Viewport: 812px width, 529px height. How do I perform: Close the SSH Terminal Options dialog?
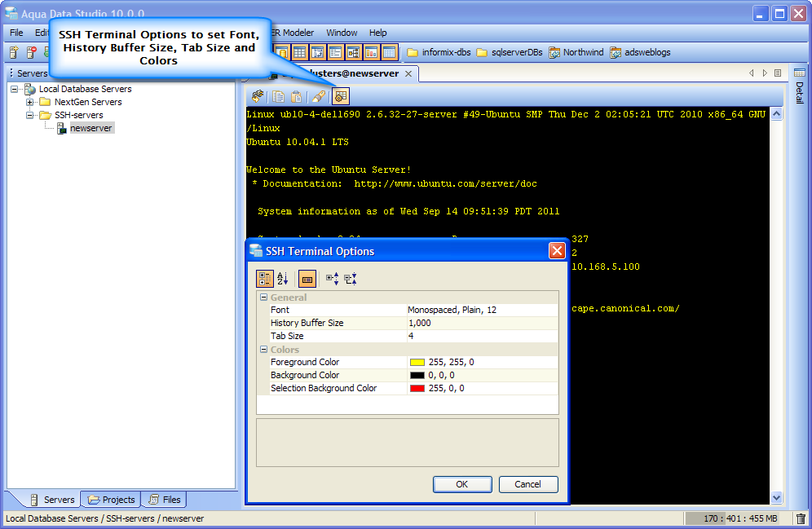[557, 251]
